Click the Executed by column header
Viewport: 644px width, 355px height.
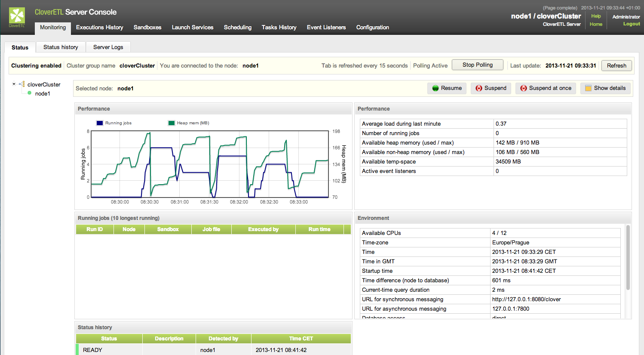click(264, 229)
